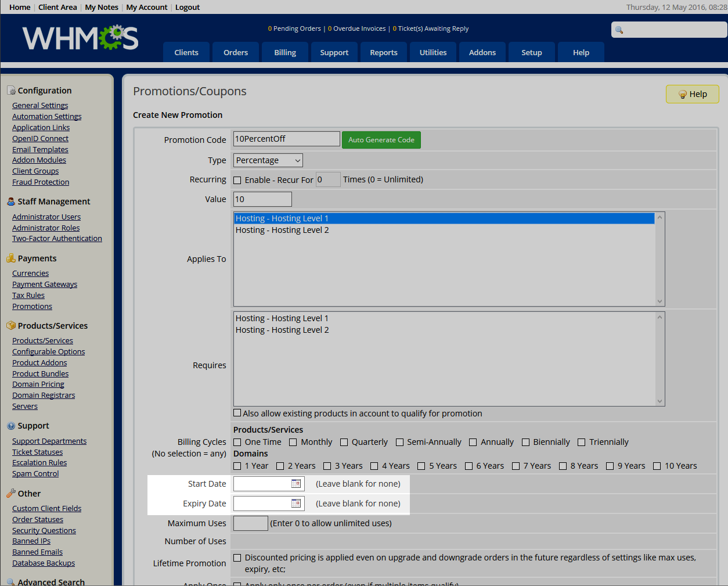Tick the Lifetime Promotion checkbox

pyautogui.click(x=237, y=558)
